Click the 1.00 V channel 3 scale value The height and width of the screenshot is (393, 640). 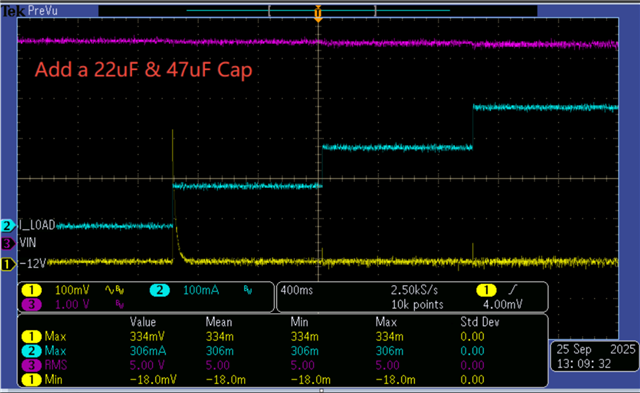(x=72, y=304)
